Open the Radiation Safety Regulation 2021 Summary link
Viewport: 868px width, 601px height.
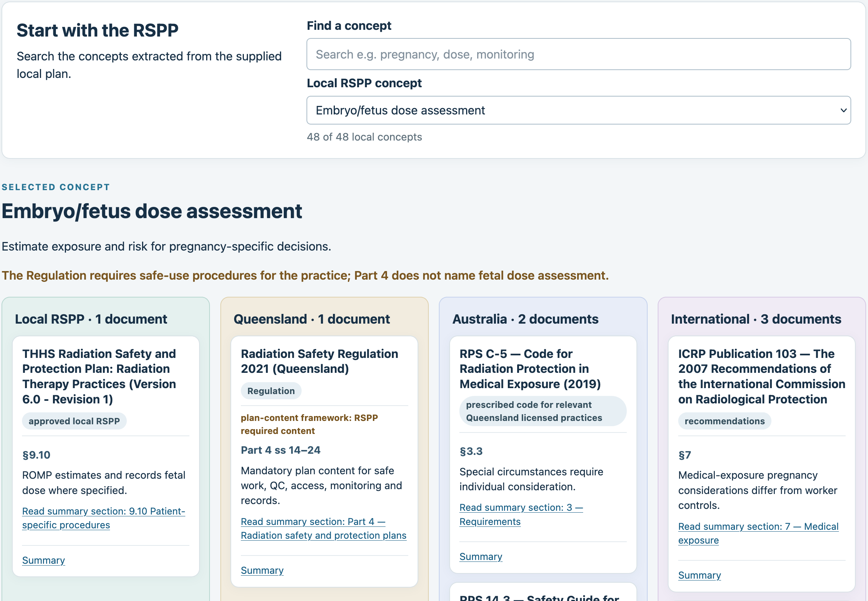(262, 570)
